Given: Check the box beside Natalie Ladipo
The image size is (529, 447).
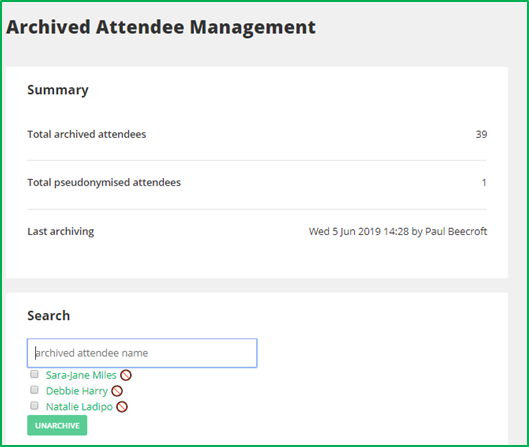Looking at the screenshot, I should (34, 406).
